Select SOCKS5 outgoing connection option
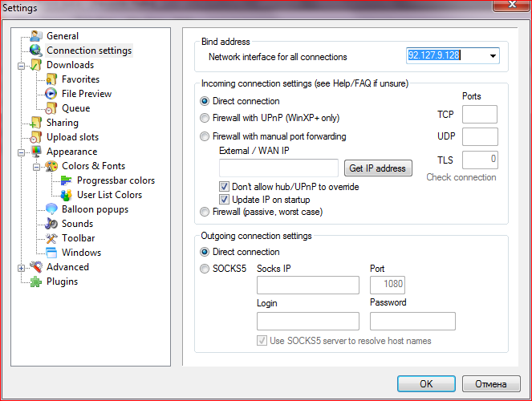The image size is (532, 401). point(205,269)
